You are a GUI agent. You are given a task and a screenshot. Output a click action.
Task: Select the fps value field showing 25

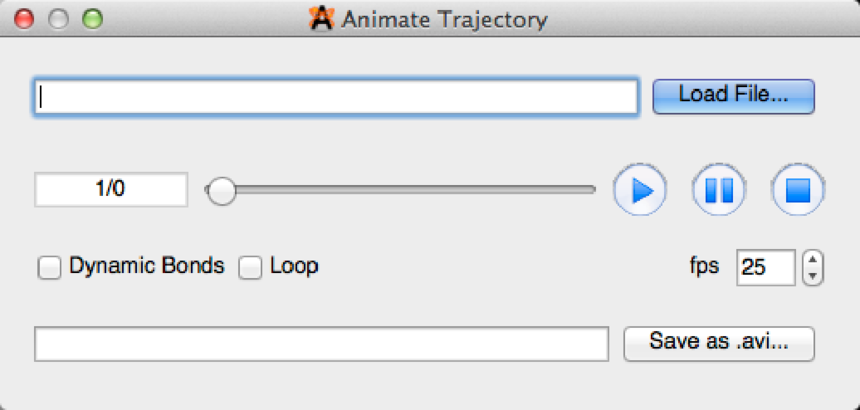766,267
